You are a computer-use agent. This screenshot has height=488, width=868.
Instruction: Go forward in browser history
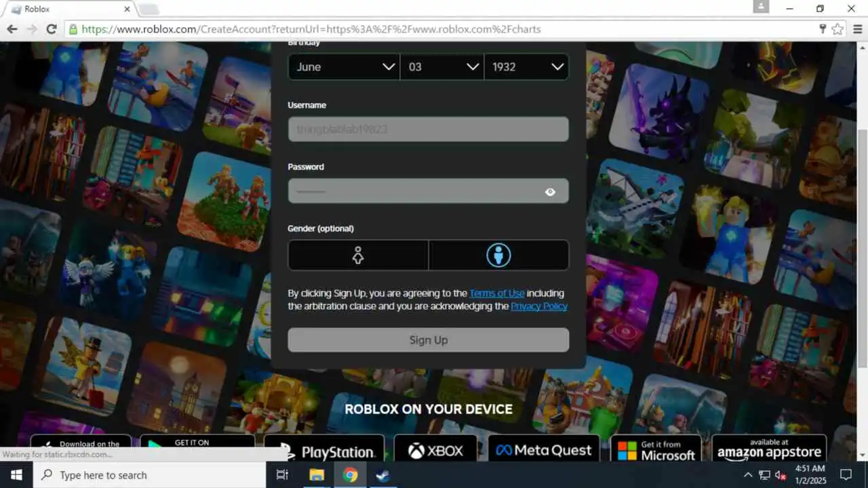coord(31,29)
